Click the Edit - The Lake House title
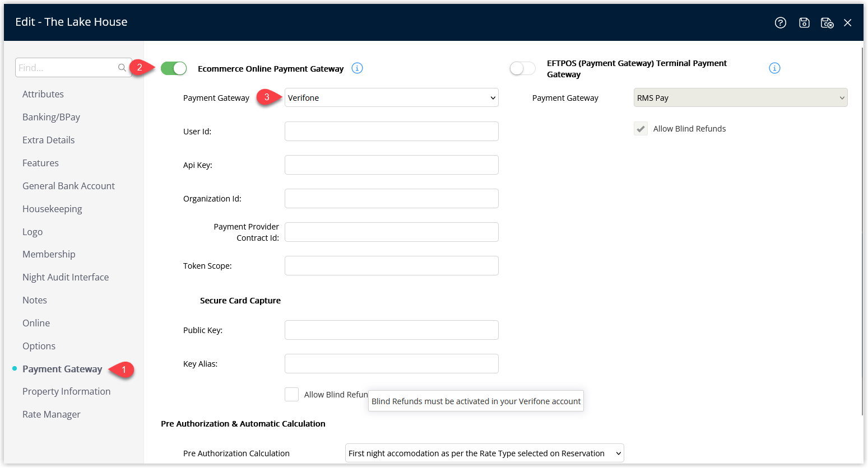Image resolution: width=868 pixels, height=468 pixels. [71, 22]
